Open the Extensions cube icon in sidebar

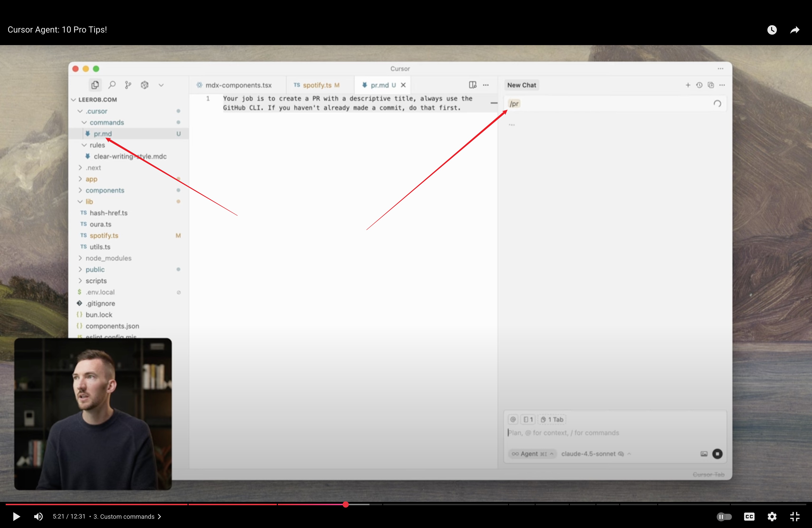[144, 85]
